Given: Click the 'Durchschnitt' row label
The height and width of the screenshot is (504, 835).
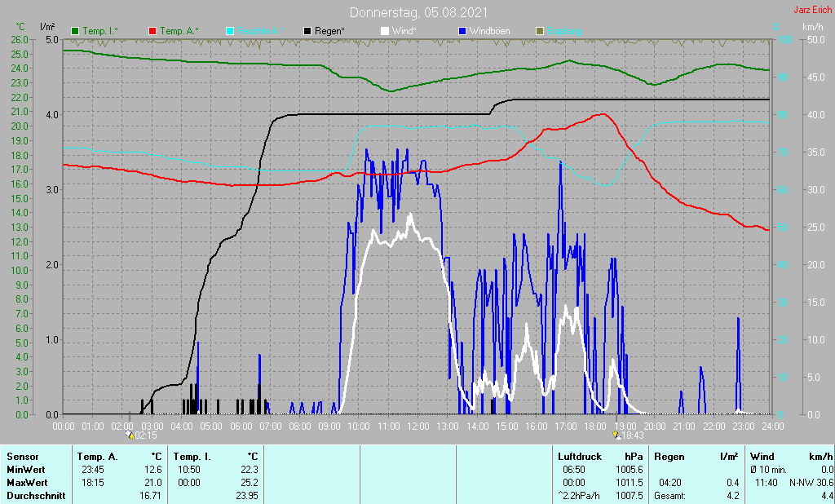Looking at the screenshot, I should [x=36, y=496].
